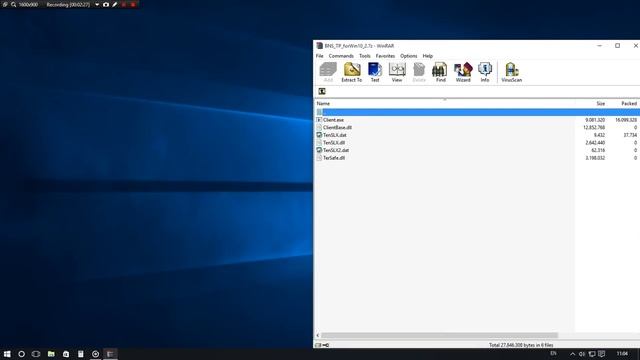
Task: Select the TerSafe.dll file
Action: pos(334,158)
